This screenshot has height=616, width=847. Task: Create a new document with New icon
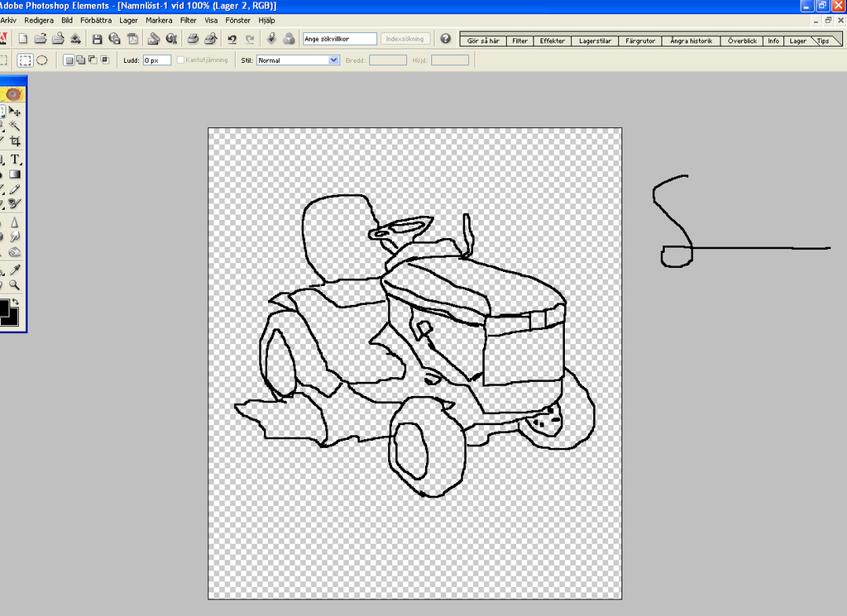click(x=22, y=39)
